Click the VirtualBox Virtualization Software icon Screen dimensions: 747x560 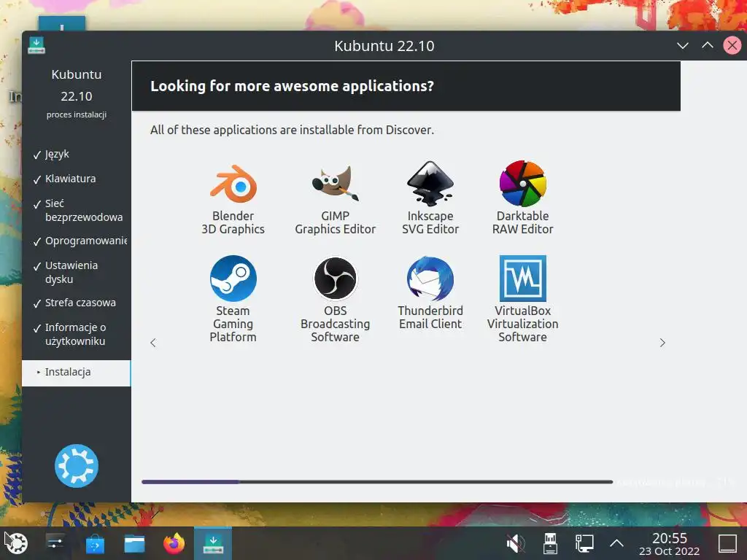pos(522,279)
